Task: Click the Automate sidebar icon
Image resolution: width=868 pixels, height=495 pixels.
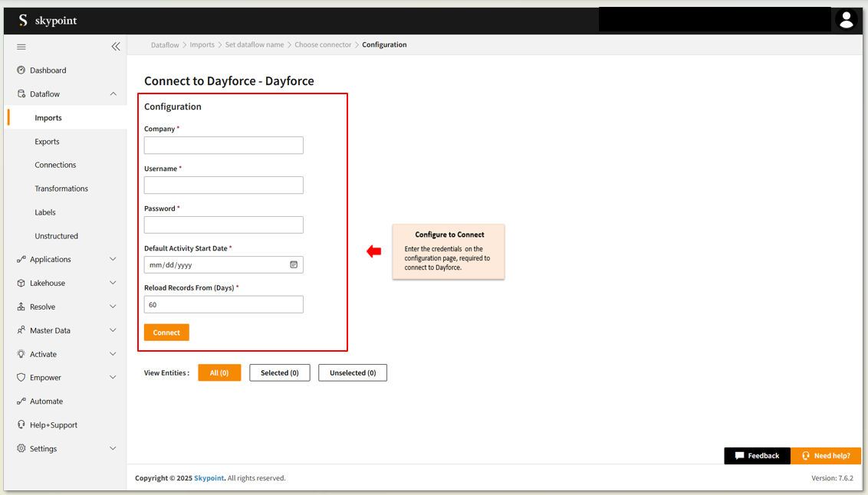Action: 21,402
